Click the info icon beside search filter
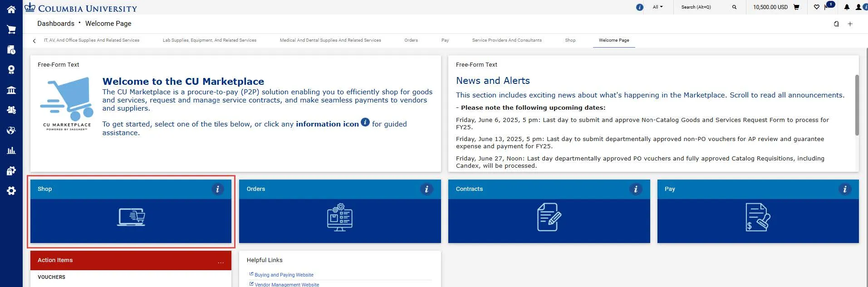The height and width of the screenshot is (287, 868). click(640, 7)
